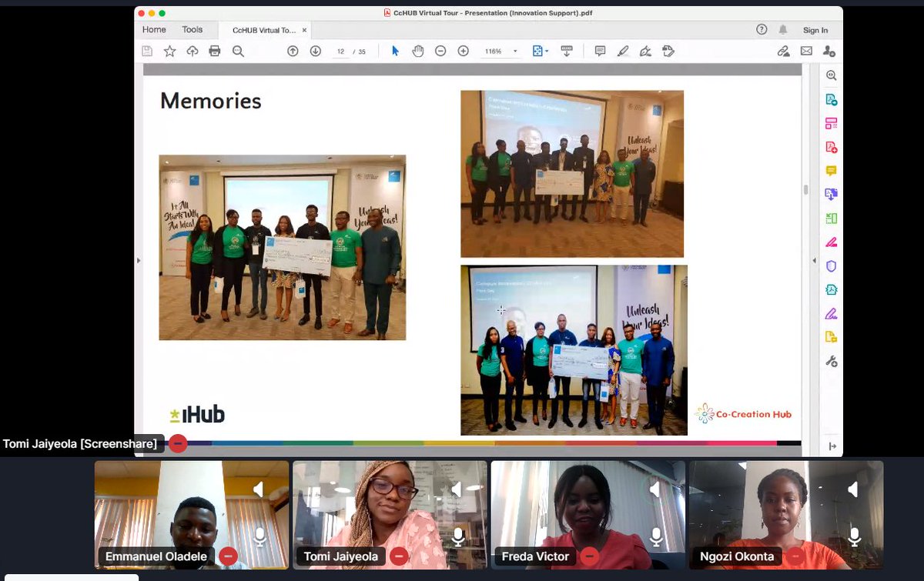Open the Protect shield tool
Screen dimensions: 924x581
click(831, 265)
